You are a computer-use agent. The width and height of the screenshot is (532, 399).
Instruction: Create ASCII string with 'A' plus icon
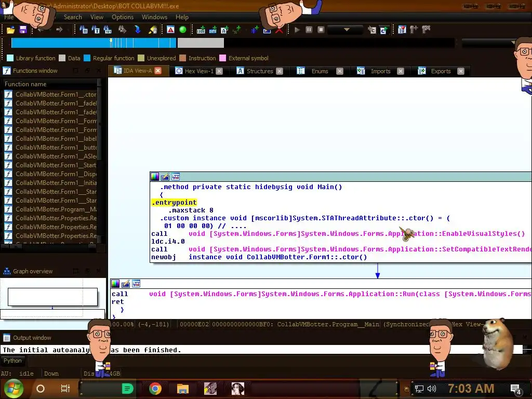click(x=224, y=30)
